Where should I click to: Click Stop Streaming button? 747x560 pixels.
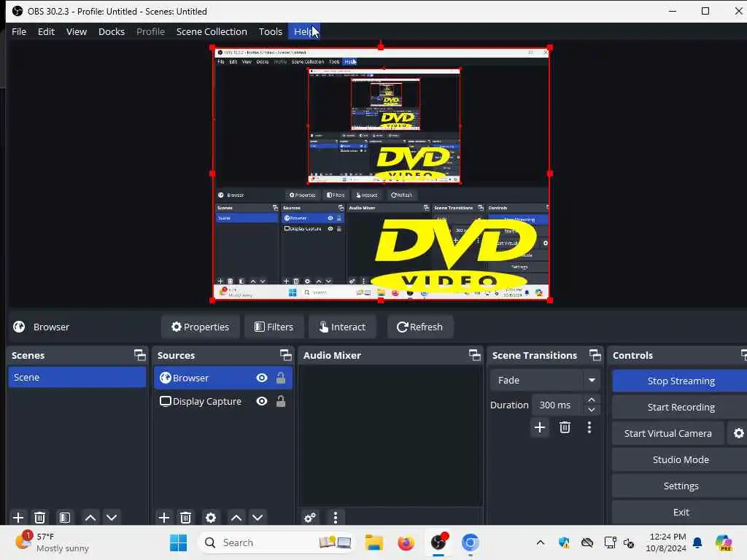coord(681,381)
